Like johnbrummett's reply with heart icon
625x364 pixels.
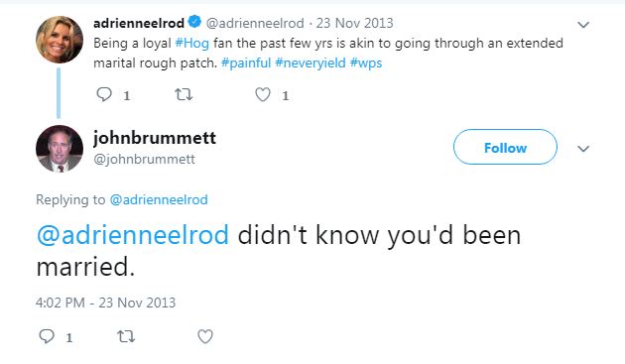tap(205, 337)
